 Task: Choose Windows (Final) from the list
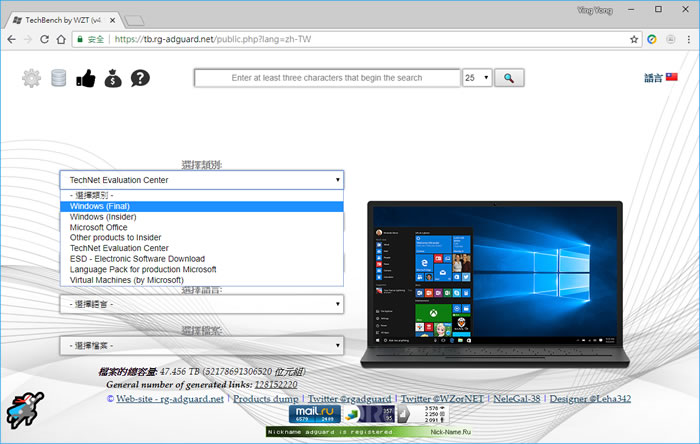[x=100, y=206]
